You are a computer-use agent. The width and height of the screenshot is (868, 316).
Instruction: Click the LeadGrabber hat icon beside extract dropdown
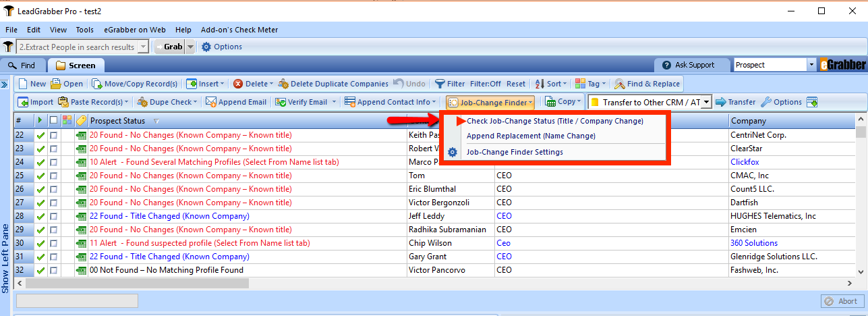[x=8, y=47]
